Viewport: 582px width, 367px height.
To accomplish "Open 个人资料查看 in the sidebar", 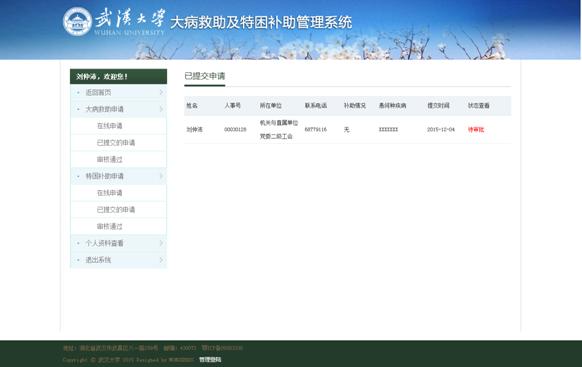I will click(105, 243).
